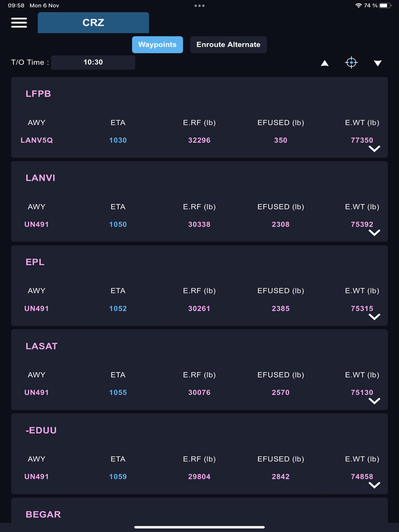Select the BEGAR waypoint card
399x532 pixels.
pos(199,510)
